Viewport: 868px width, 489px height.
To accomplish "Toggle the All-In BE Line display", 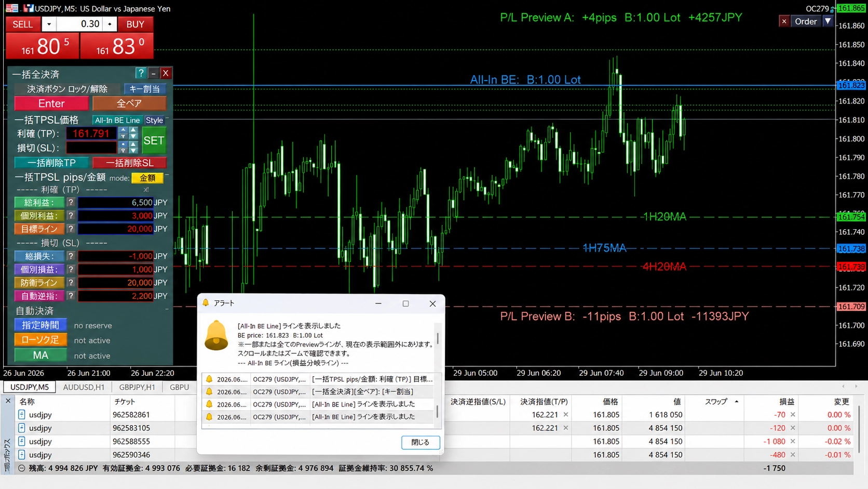I will [117, 120].
